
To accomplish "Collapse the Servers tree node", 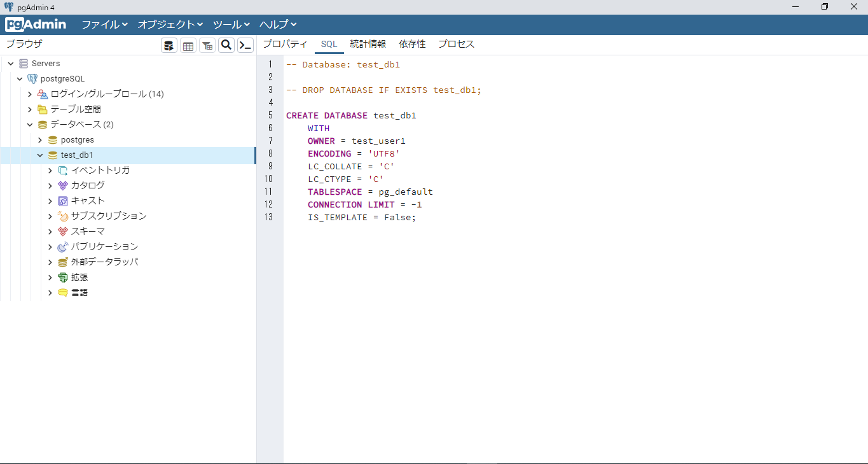I will [11, 64].
